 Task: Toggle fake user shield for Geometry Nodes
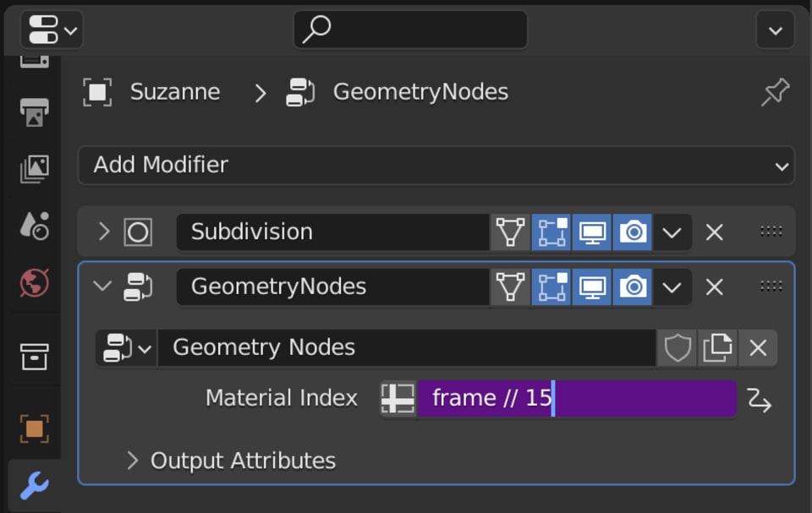tap(678, 347)
